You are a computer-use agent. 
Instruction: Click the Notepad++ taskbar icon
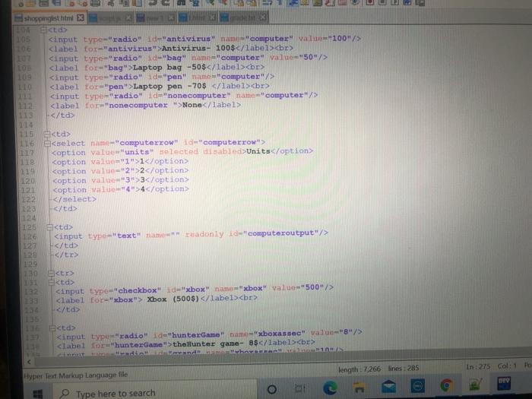[475, 385]
